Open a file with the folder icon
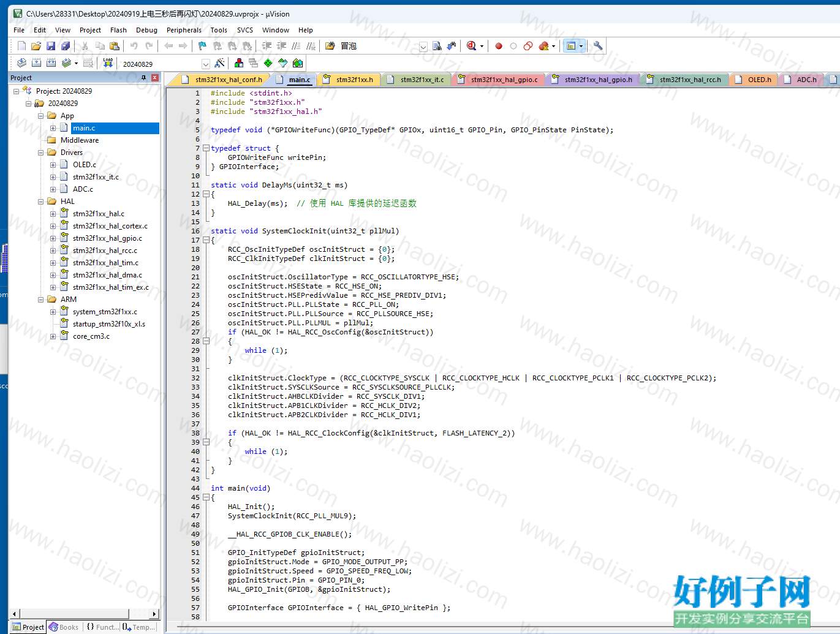 [36, 46]
